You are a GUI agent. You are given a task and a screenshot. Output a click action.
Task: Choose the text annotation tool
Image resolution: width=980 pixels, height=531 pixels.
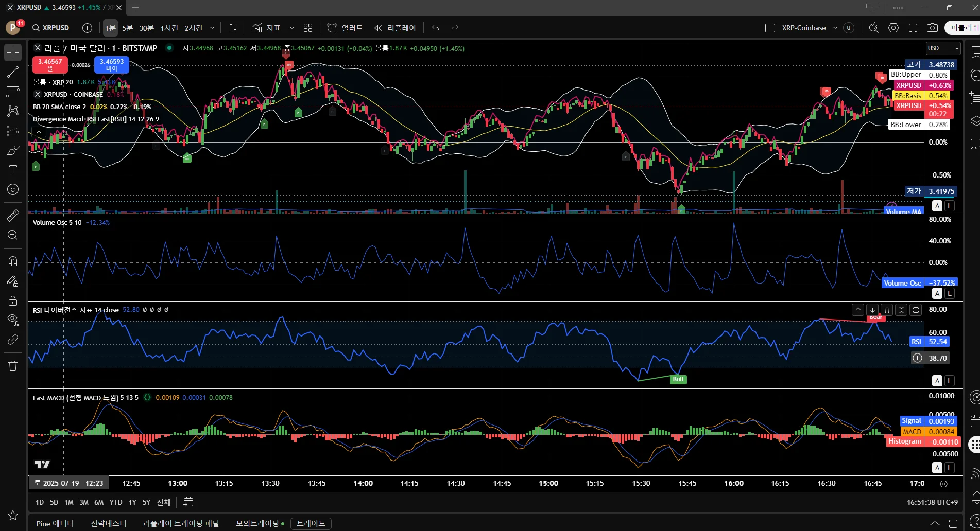(x=13, y=170)
